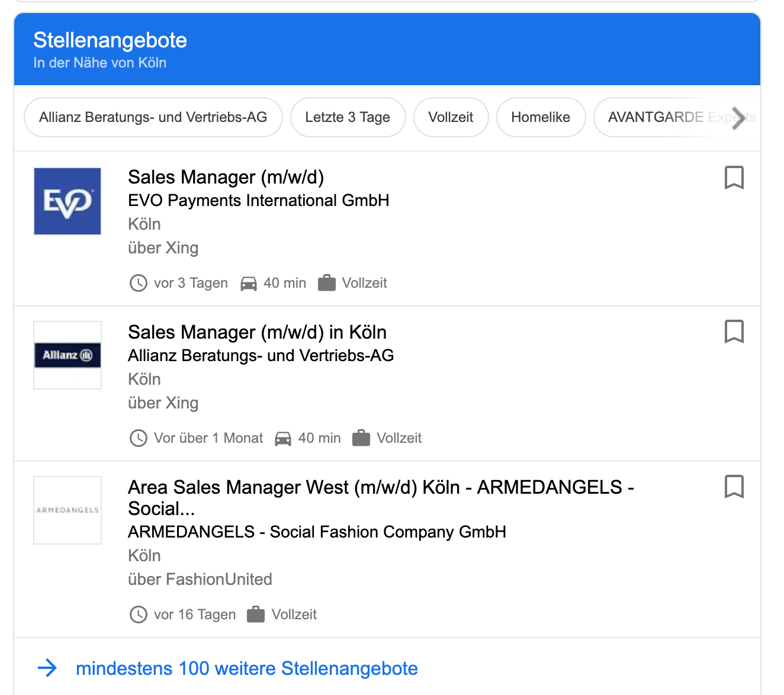Select the Homelike filter chip
784x695 pixels.
click(541, 117)
